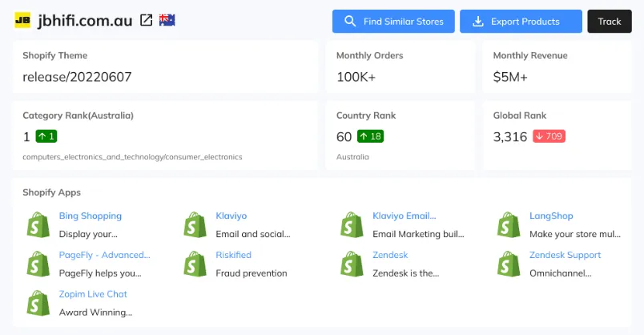Click the black Track button
The height and width of the screenshot is (335, 644).
click(610, 22)
